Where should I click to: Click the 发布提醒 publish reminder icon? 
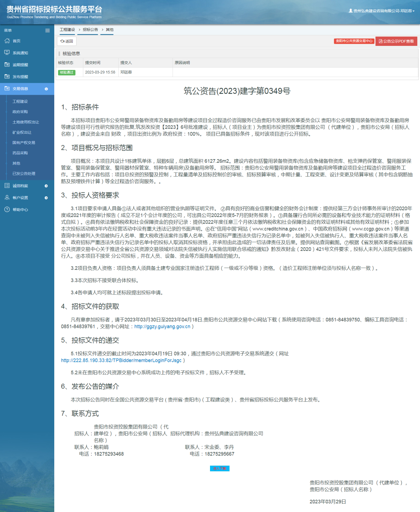[x=7, y=76]
